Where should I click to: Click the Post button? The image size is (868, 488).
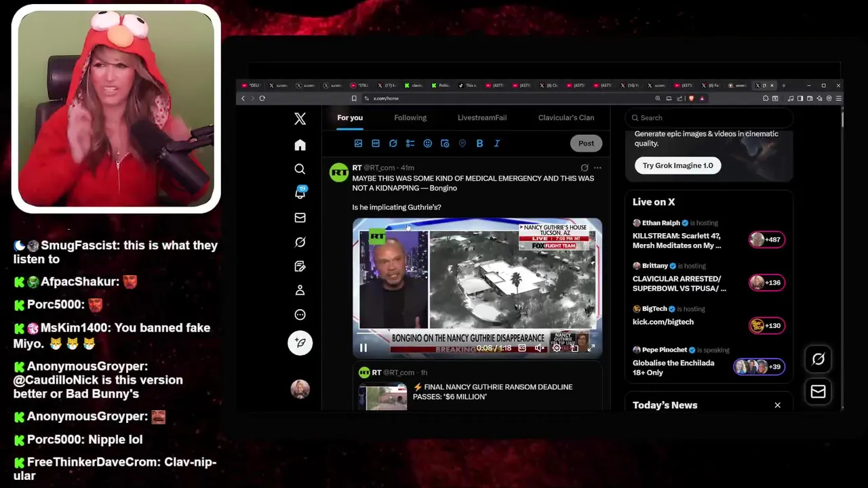click(586, 144)
